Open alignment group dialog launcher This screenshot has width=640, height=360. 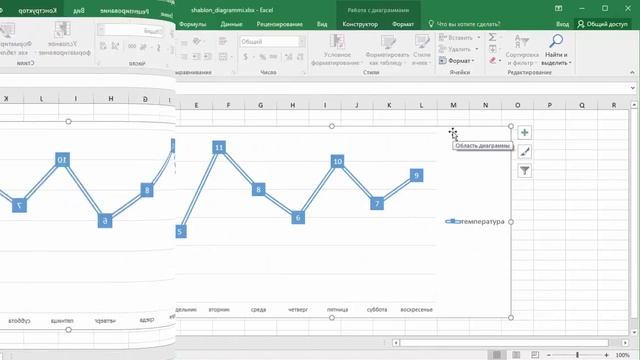(234, 73)
